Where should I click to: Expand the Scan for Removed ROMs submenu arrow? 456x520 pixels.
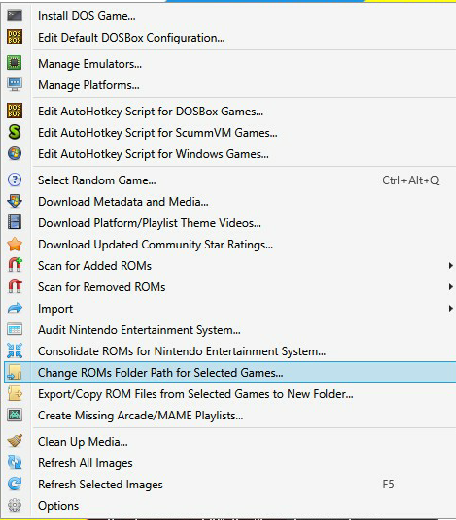[x=450, y=287]
